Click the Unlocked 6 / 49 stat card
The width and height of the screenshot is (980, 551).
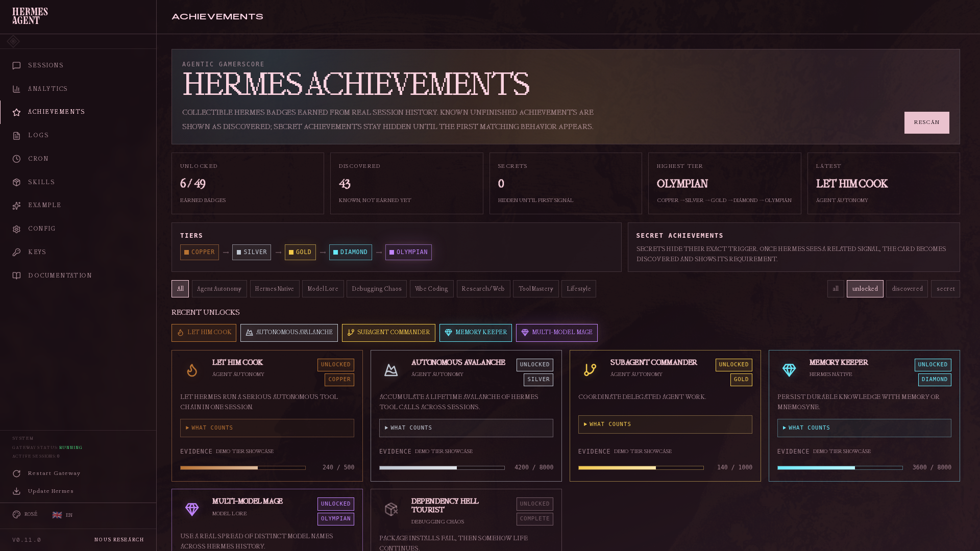(x=248, y=183)
